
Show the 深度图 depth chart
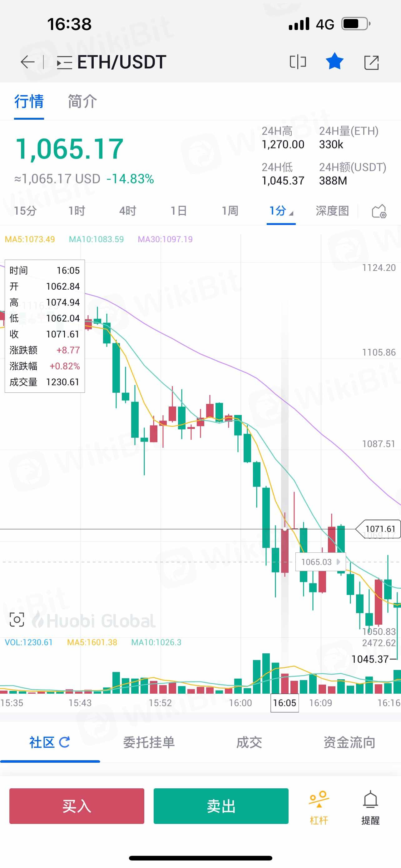[x=332, y=211]
